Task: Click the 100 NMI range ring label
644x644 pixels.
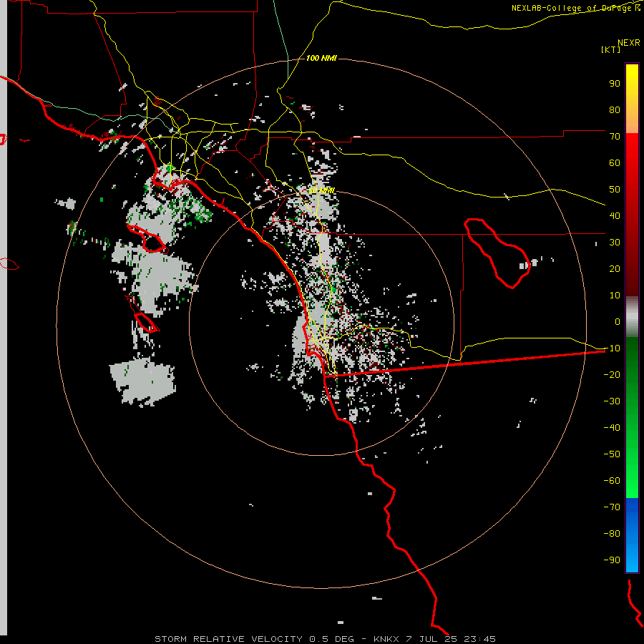Action: pyautogui.click(x=321, y=58)
